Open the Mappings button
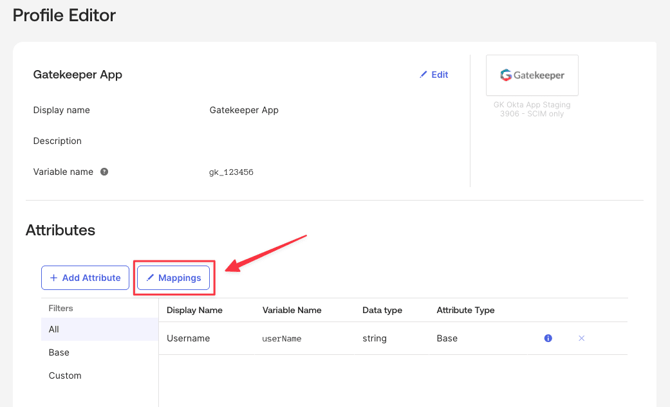 (174, 278)
